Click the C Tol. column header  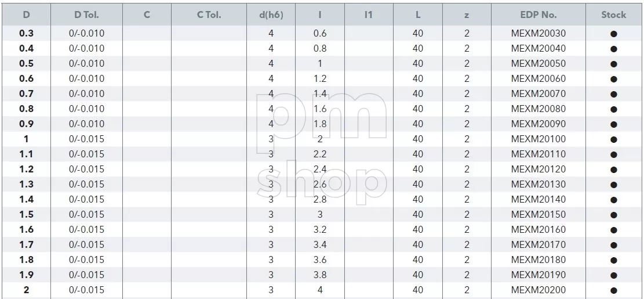pyautogui.click(x=209, y=15)
